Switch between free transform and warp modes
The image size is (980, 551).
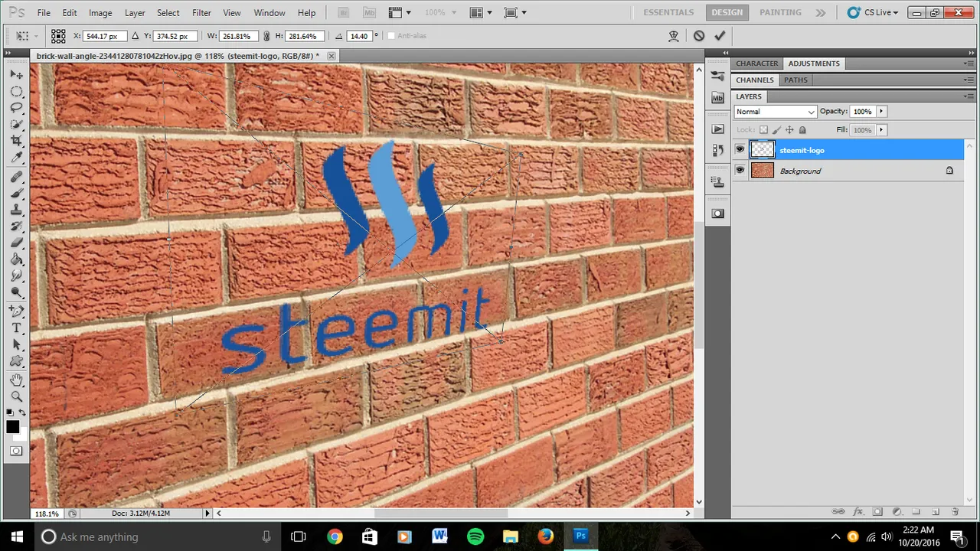674,36
